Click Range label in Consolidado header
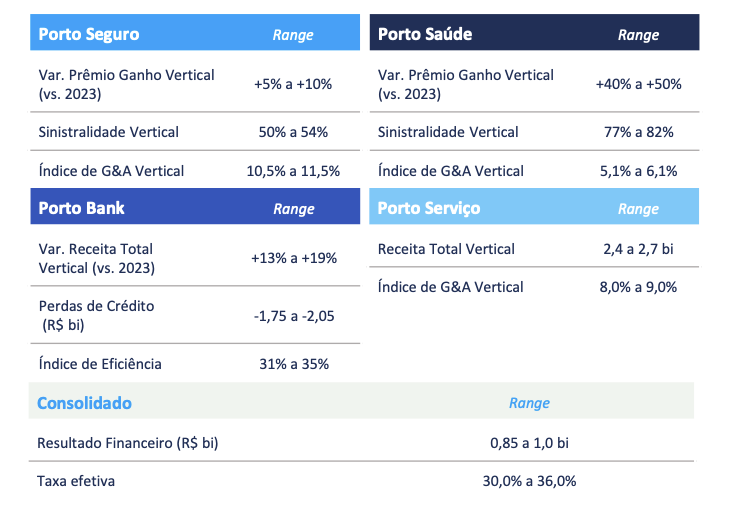Image resolution: width=742 pixels, height=508 pixels. pos(529,403)
